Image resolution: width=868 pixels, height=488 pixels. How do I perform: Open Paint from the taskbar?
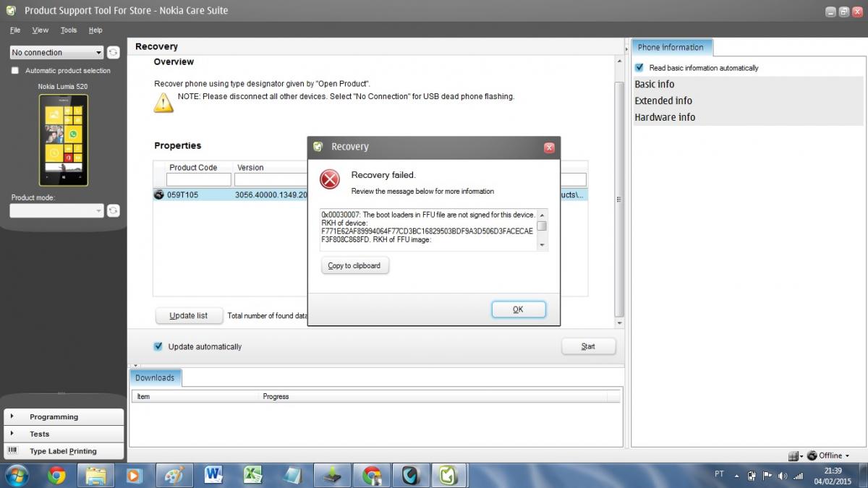[174, 475]
